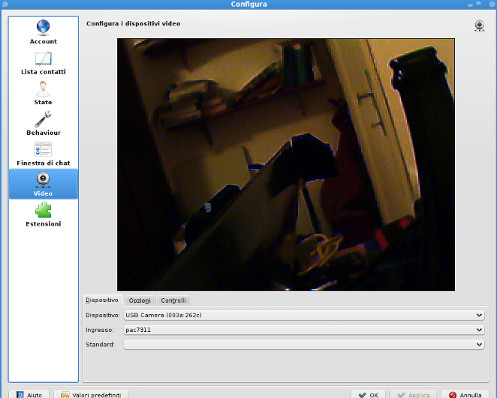
Task: Click the Applica button
Action: [x=414, y=395]
